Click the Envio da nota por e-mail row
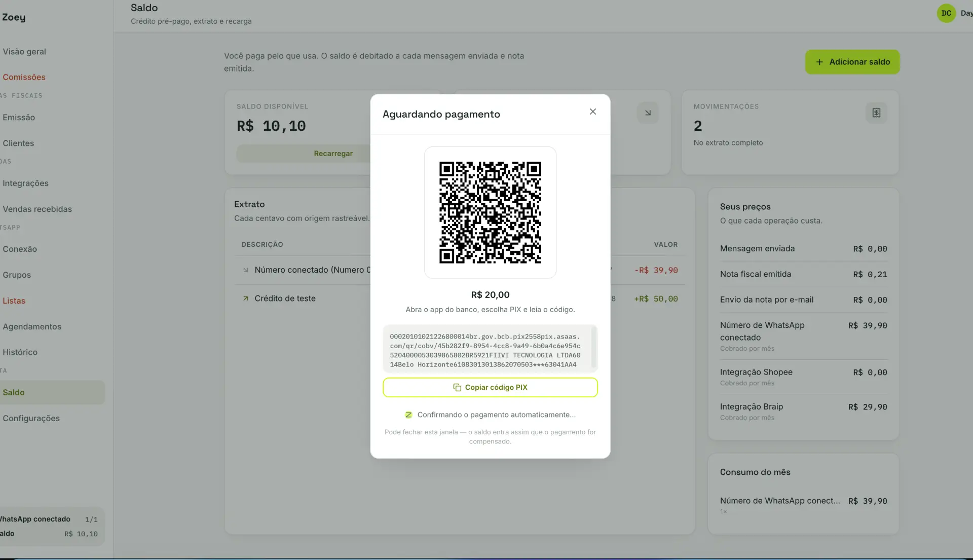973x560 pixels. coord(803,300)
